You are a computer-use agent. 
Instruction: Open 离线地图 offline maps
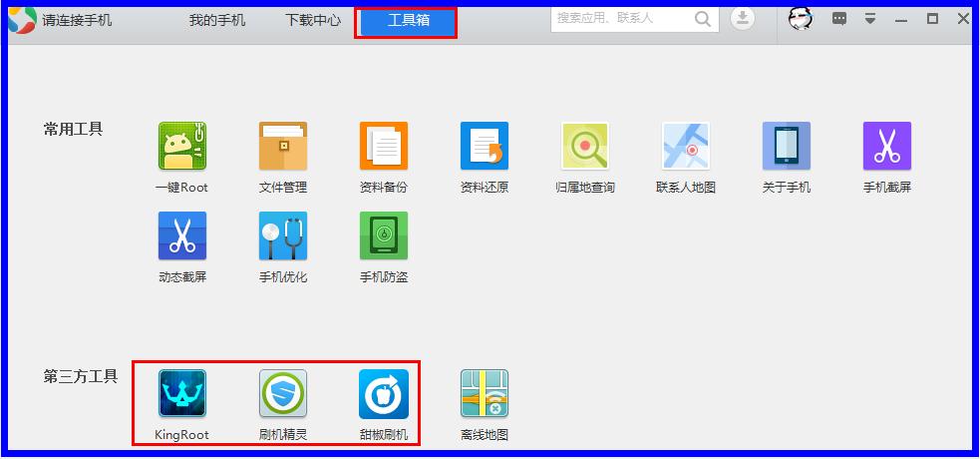coord(485,393)
